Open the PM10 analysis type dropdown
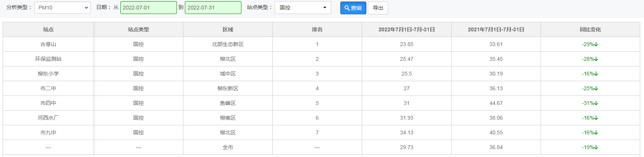 tap(63, 8)
